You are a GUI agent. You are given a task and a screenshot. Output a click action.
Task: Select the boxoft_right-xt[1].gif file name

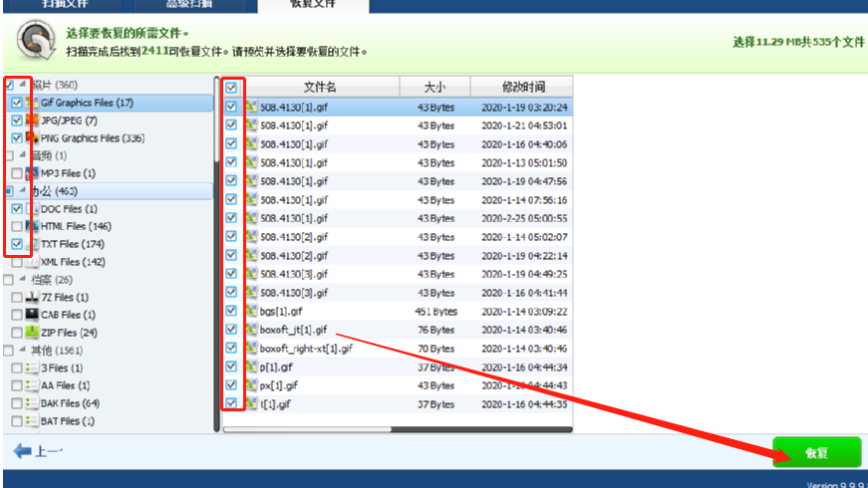pyautogui.click(x=306, y=349)
